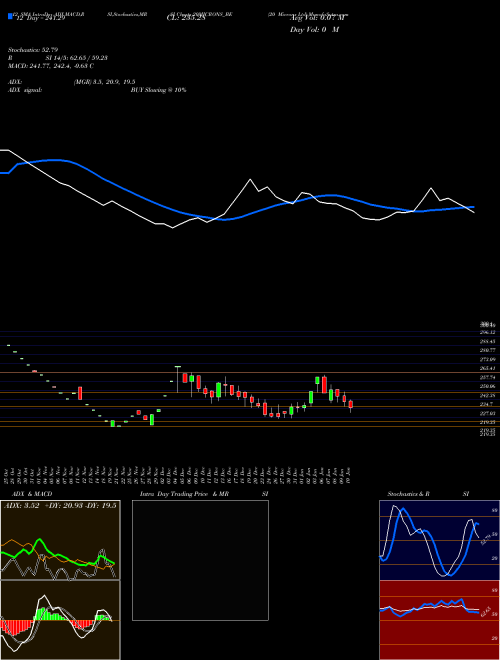
Task: Click the 'Avg Vol: 0.07 M' value
Action: point(317,18)
